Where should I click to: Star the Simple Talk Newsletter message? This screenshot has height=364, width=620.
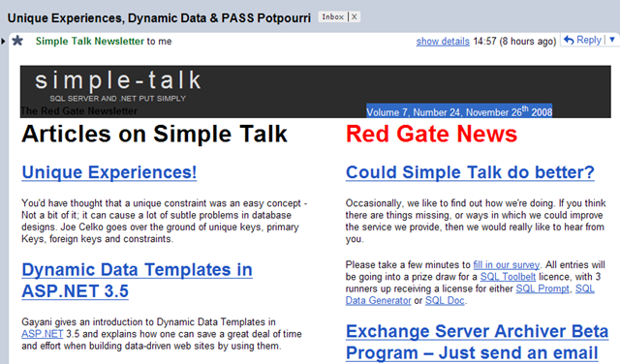(17, 41)
